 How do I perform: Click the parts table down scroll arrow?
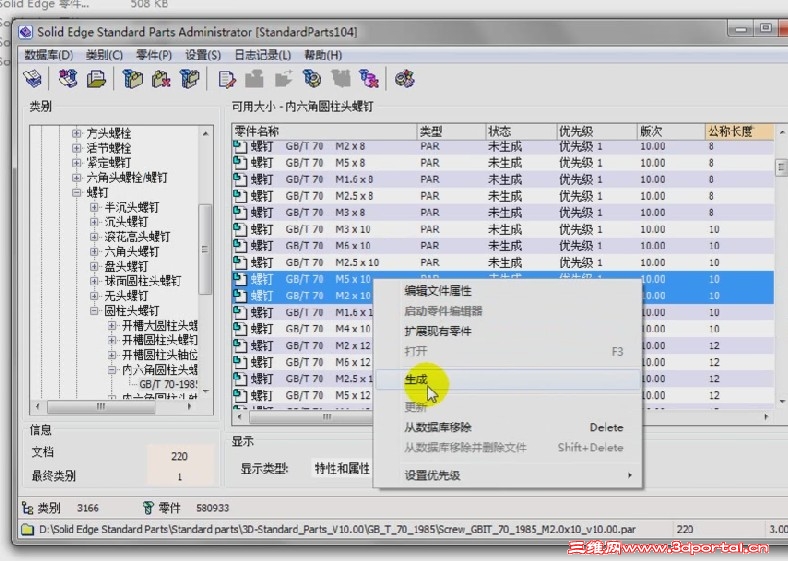click(782, 401)
